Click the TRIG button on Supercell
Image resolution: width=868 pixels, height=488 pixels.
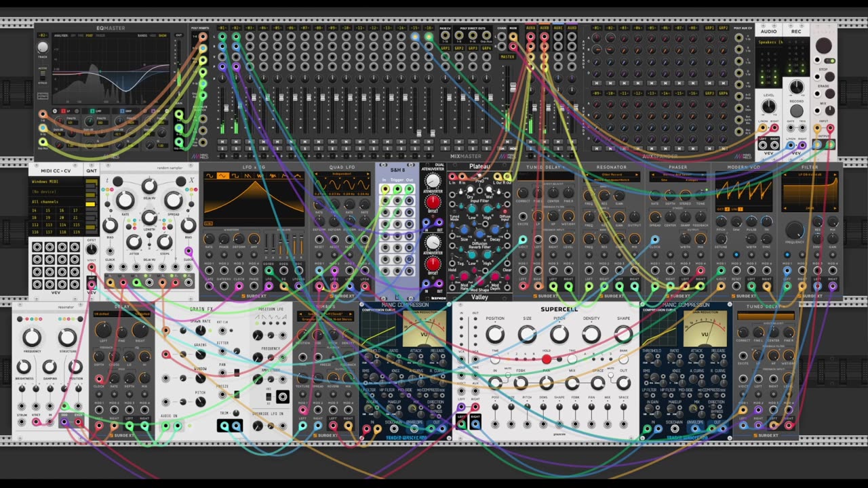[572, 359]
